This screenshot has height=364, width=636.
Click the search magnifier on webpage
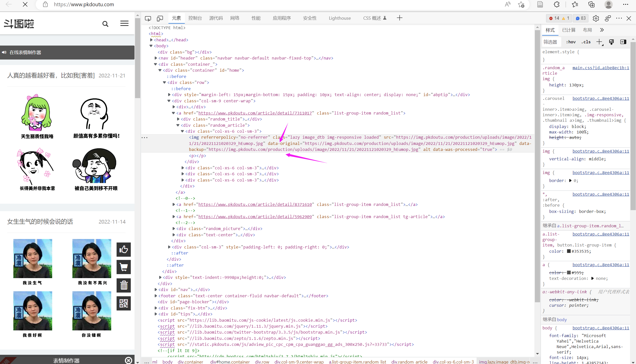coord(105,24)
